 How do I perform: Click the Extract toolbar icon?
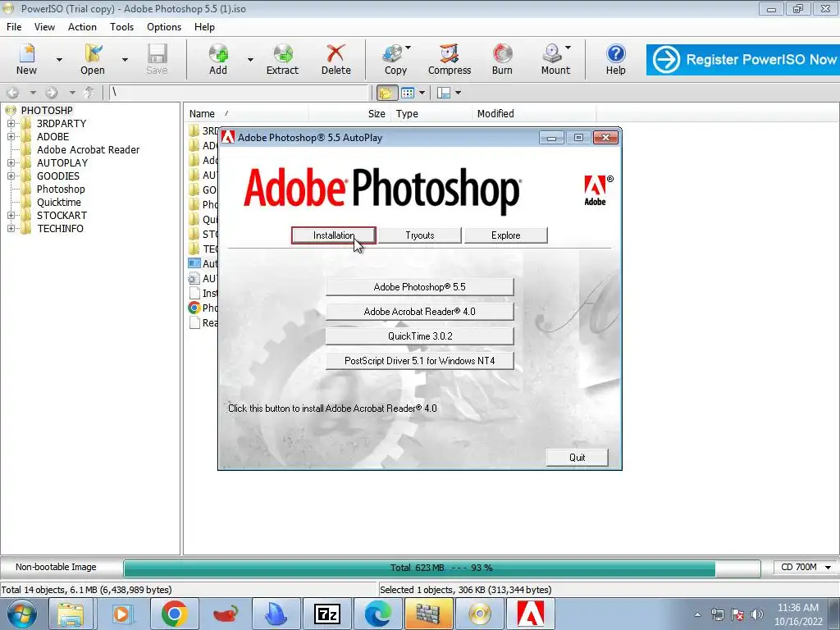tap(282, 59)
